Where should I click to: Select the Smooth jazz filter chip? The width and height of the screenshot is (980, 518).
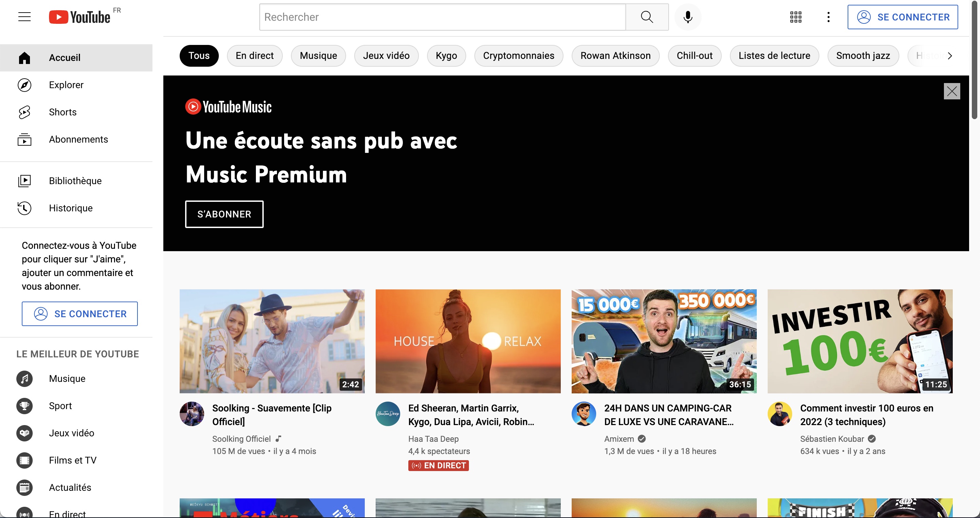pos(863,56)
